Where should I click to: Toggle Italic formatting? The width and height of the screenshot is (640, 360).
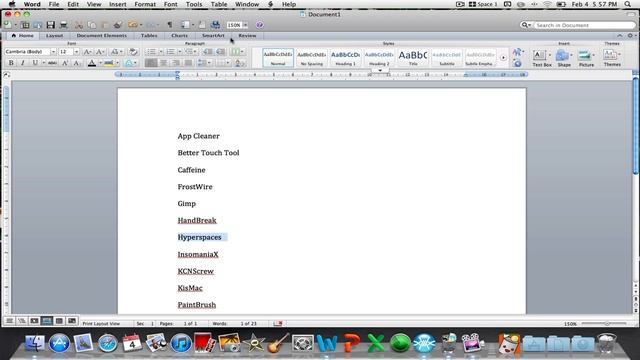[x=23, y=63]
